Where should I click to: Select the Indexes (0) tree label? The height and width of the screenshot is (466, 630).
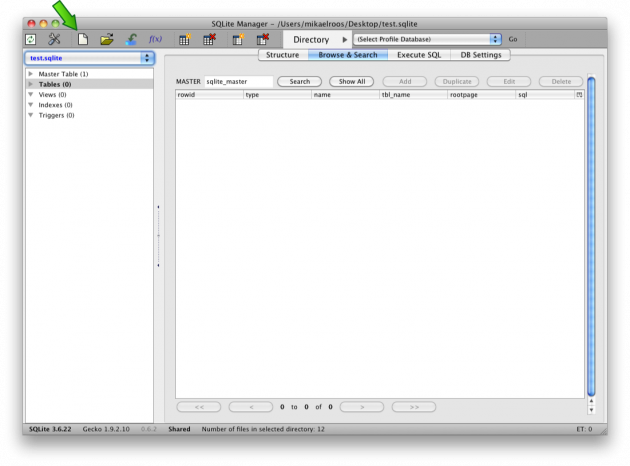(55, 105)
